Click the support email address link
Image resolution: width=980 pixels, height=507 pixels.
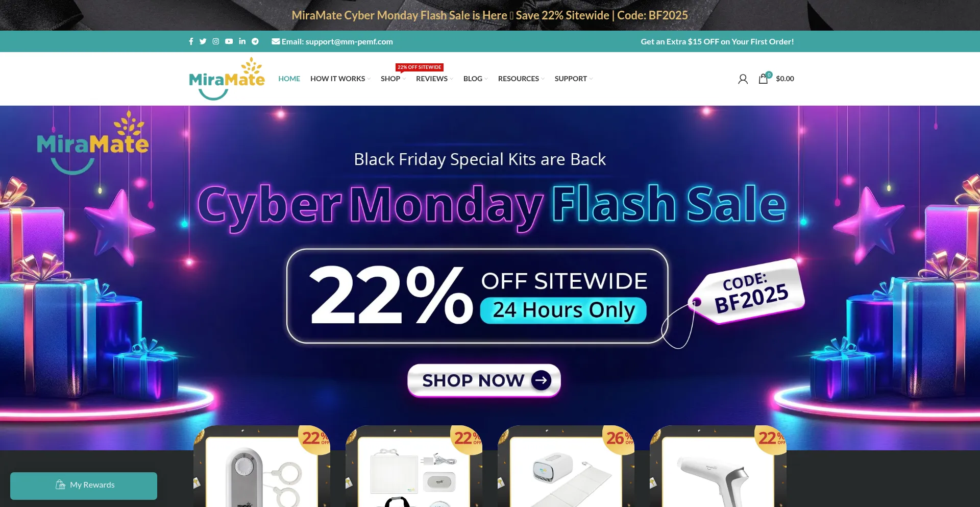point(332,41)
